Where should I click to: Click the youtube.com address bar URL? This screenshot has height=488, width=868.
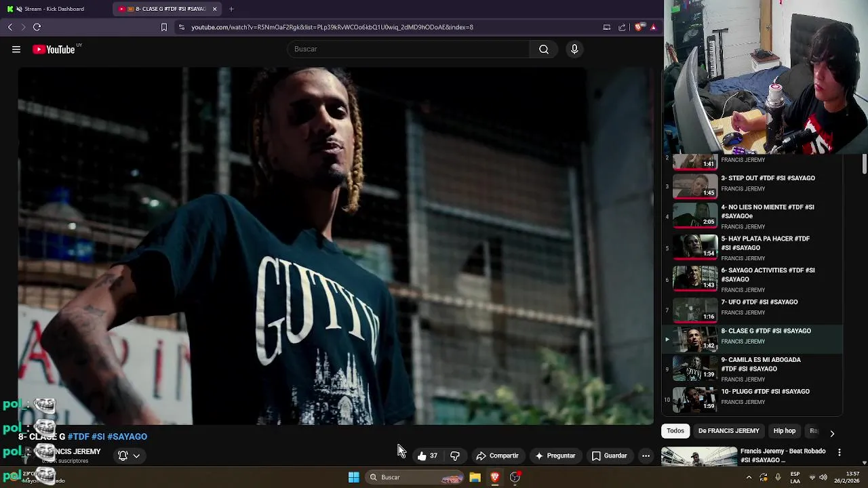pos(332,27)
